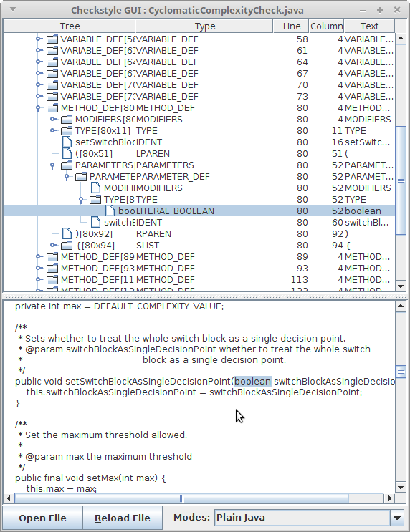Expand VARIABLE_DEF node at line 73

39,97
